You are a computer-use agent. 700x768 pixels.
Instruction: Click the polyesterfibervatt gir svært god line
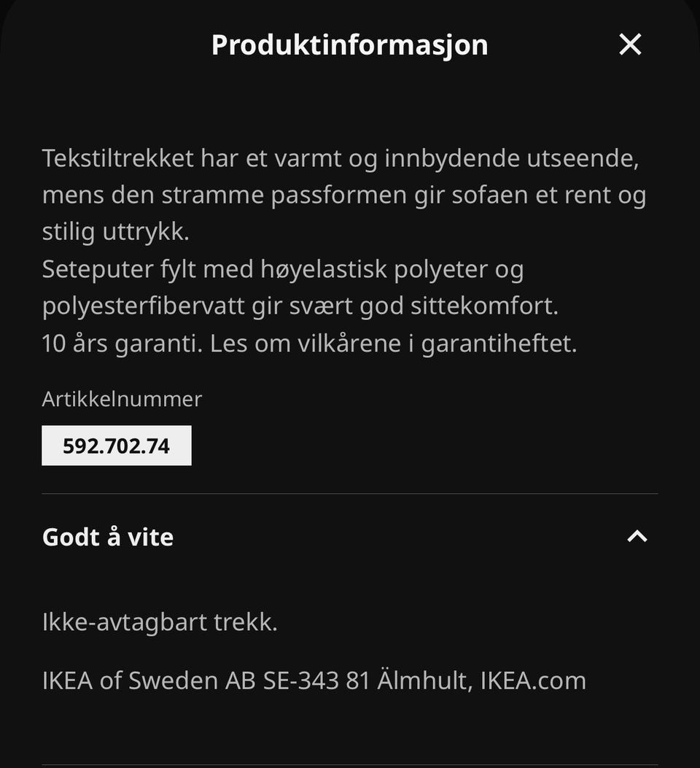point(300,306)
